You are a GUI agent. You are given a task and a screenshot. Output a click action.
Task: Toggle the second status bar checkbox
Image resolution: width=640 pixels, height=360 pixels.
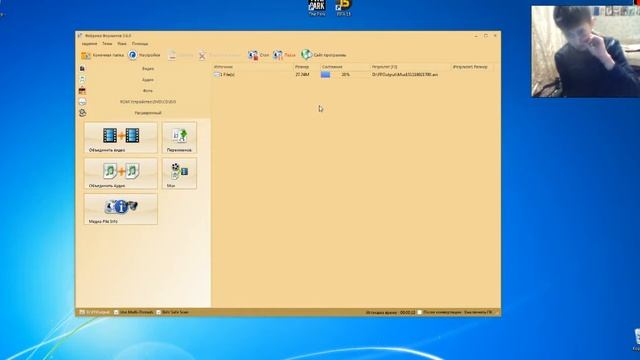[159, 312]
